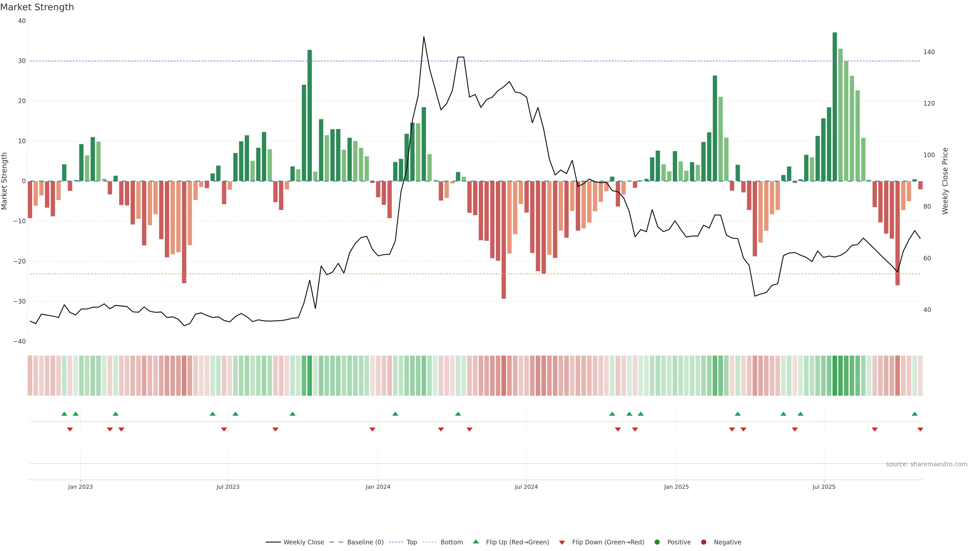
Task: Click the first red flip-down triangle marker
Action: 70,429
